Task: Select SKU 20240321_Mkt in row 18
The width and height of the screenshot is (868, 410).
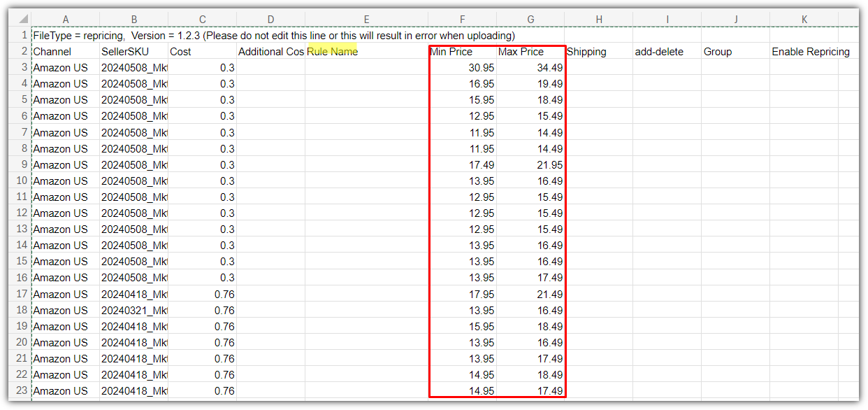Action: [x=133, y=310]
